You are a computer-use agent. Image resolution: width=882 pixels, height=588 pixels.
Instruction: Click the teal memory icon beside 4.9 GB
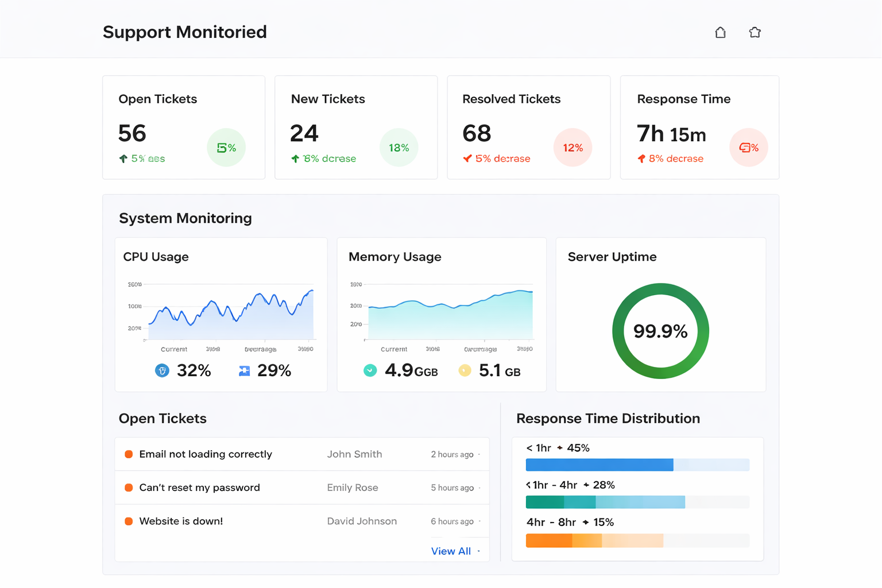(x=370, y=371)
